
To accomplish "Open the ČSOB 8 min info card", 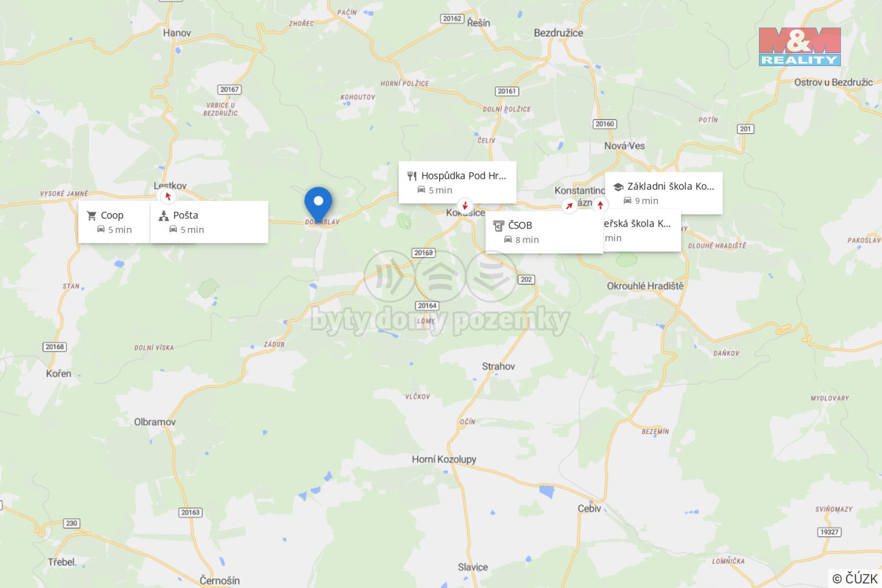I will [x=545, y=232].
